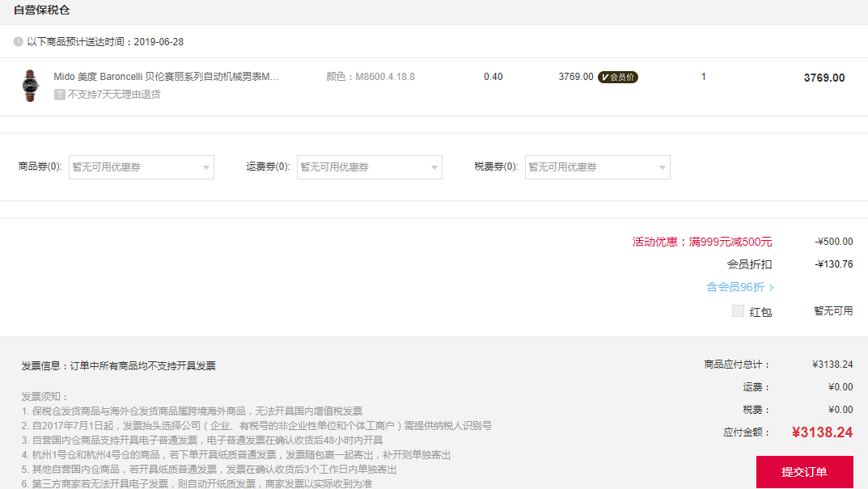Click the 以下商品预计送达时间：2019-06-28 line
The image size is (868, 489).
(x=105, y=41)
